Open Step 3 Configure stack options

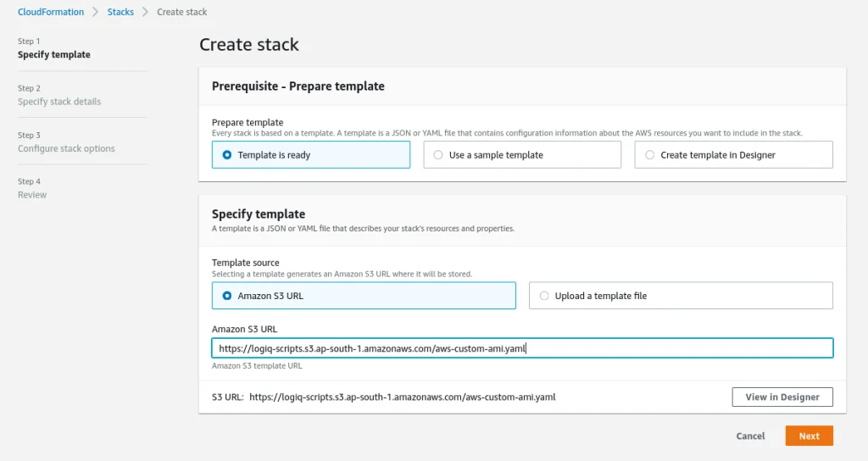[66, 149]
